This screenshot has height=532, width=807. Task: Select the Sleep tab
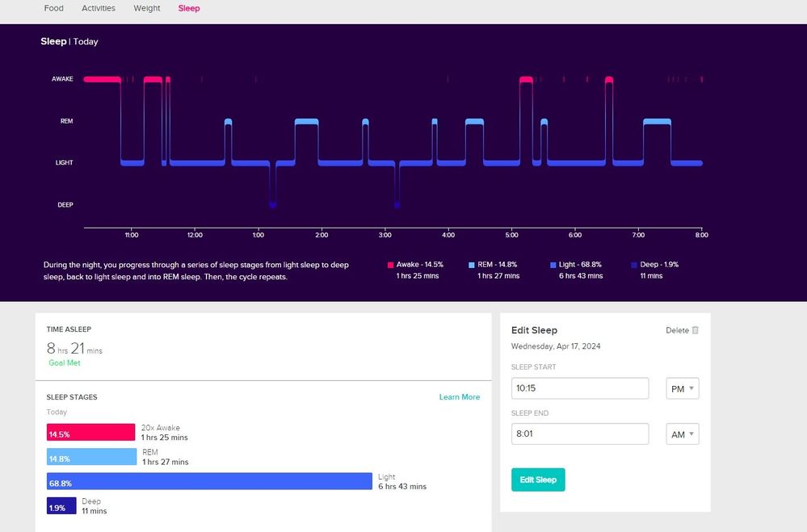(x=189, y=8)
